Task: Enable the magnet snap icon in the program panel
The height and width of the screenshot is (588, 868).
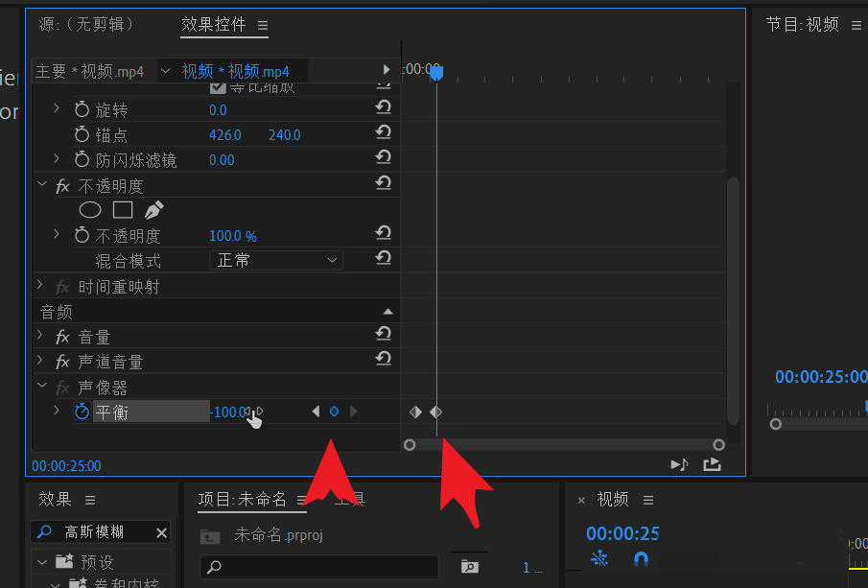Action: (640, 558)
